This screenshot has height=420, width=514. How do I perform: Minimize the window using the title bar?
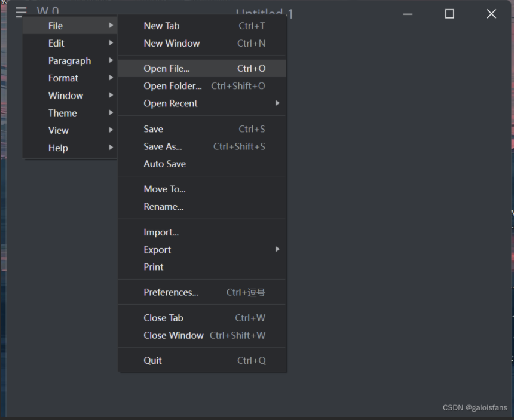[408, 14]
